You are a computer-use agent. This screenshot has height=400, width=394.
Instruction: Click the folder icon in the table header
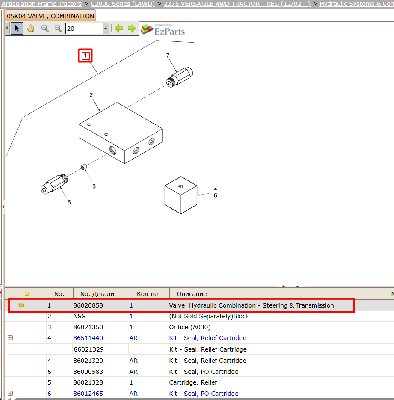[27, 294]
